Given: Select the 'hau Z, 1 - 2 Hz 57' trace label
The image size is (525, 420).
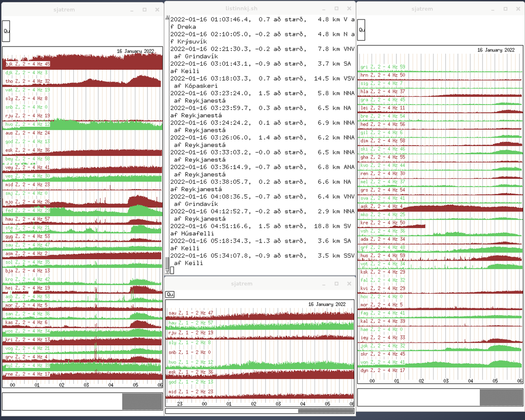Looking at the screenshot, I should pos(191,323).
